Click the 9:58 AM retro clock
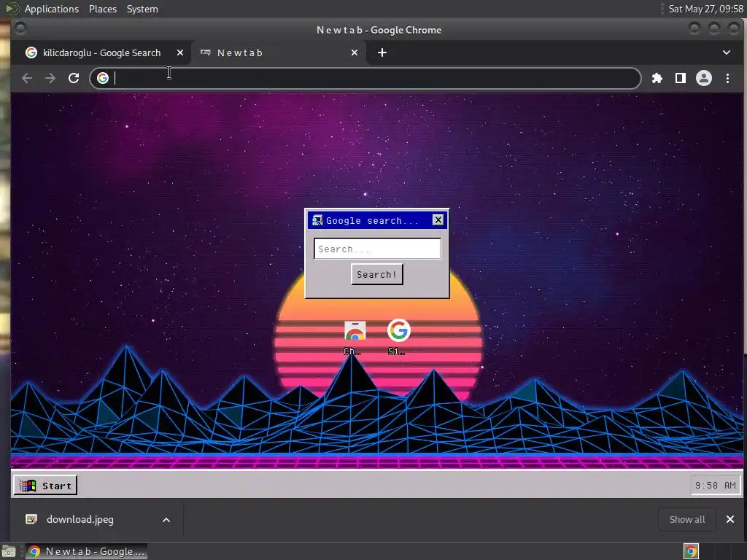747x560 pixels. click(715, 485)
